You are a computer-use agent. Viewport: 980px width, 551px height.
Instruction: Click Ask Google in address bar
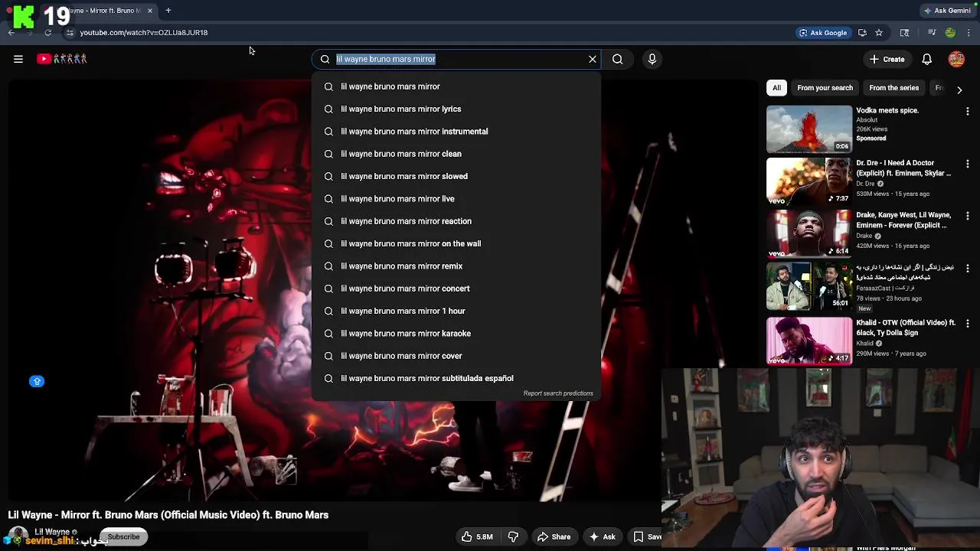(823, 33)
